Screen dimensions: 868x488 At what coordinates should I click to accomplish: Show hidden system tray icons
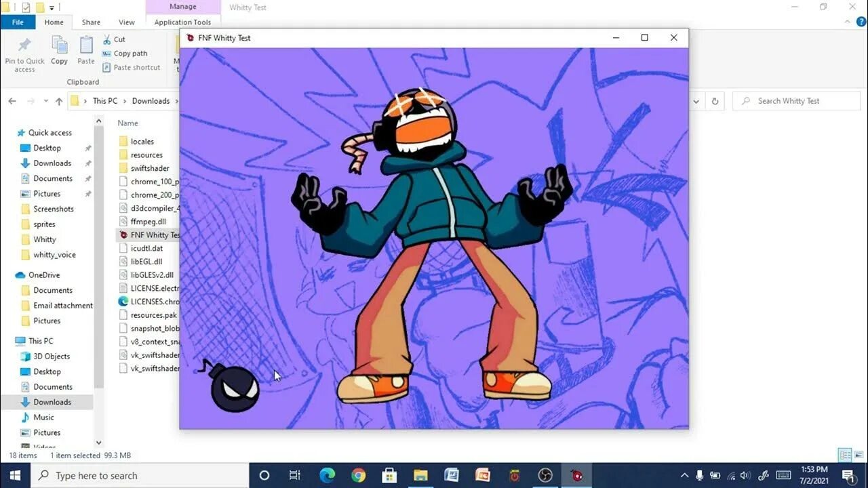(x=684, y=475)
